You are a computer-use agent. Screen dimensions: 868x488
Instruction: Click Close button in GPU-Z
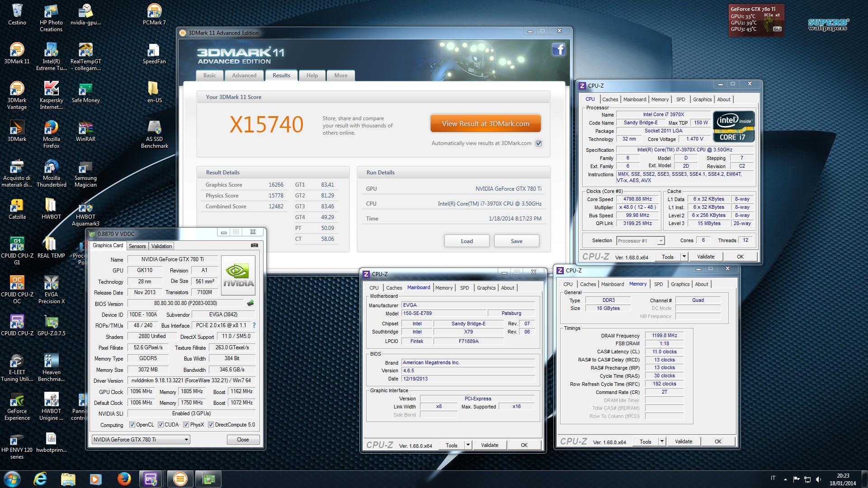coord(243,440)
